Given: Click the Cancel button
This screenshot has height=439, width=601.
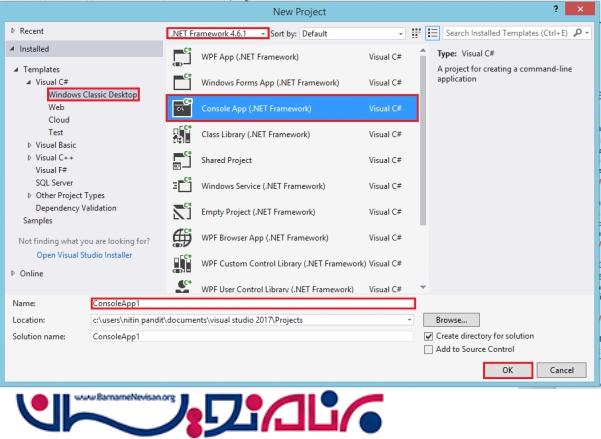Looking at the screenshot, I should (562, 370).
